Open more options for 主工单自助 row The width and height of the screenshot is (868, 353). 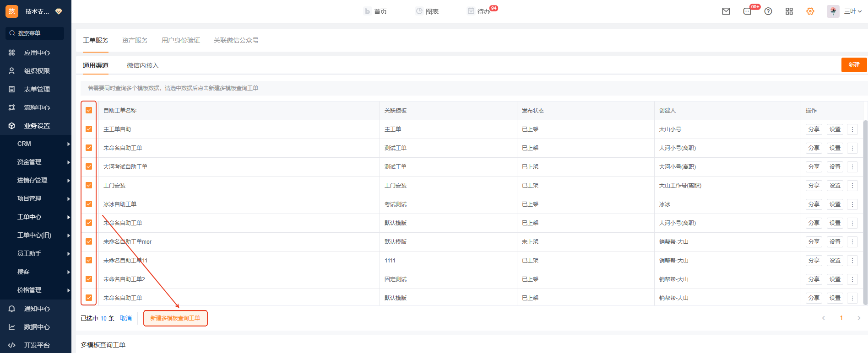pos(852,129)
